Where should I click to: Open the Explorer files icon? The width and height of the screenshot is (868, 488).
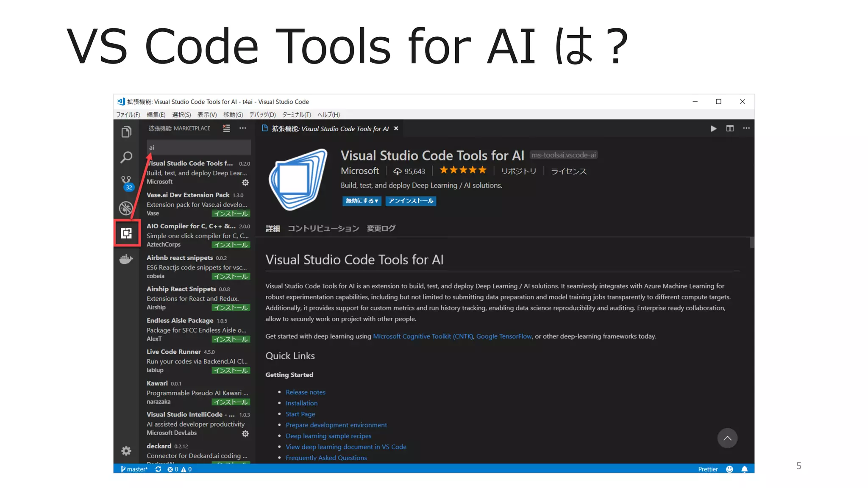[126, 132]
